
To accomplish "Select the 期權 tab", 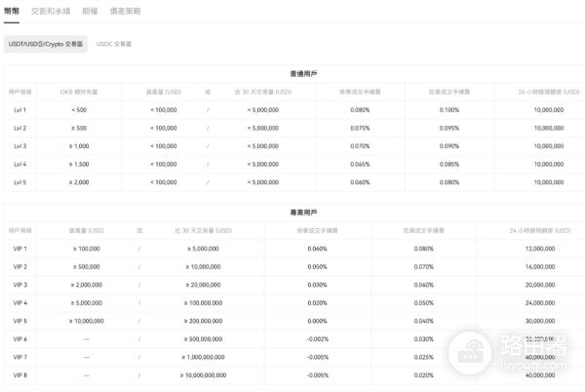I will [x=90, y=11].
